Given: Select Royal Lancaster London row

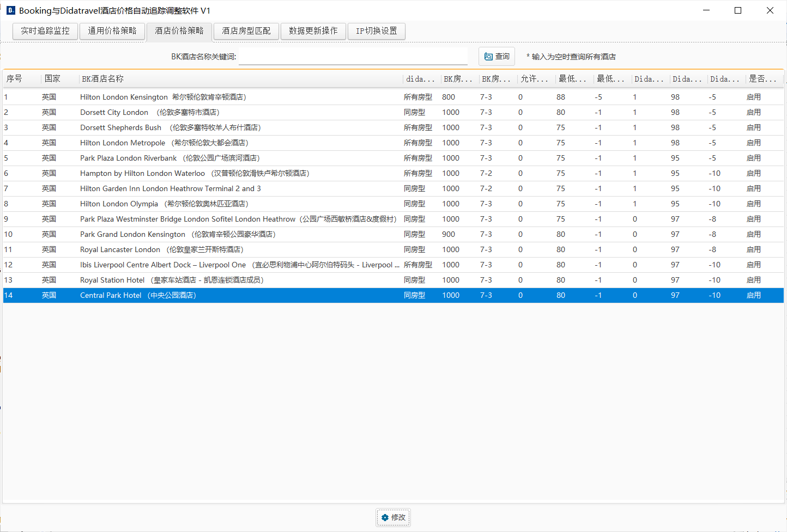Looking at the screenshot, I should tap(393, 249).
